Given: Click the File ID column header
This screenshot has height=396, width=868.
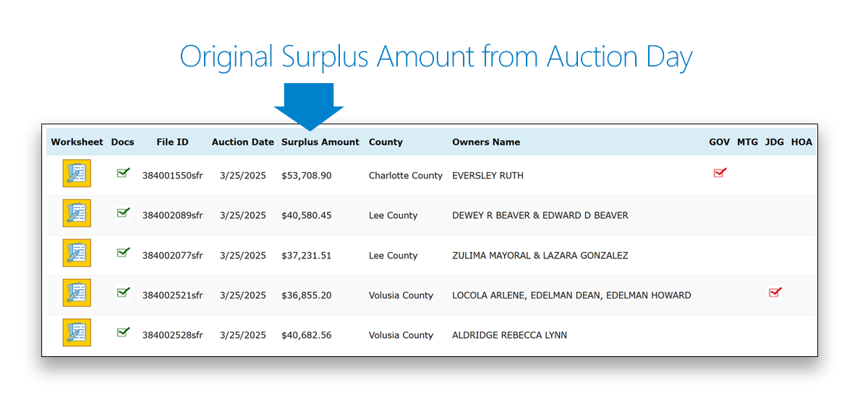Looking at the screenshot, I should 172,142.
